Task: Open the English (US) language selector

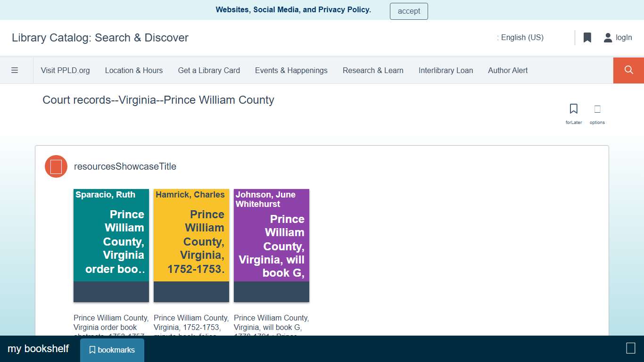Action: point(522,37)
